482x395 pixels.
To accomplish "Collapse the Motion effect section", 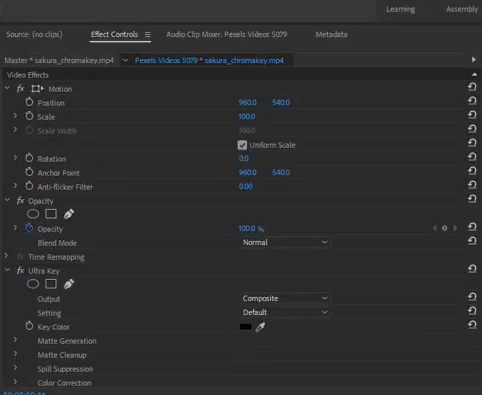I will [7, 88].
